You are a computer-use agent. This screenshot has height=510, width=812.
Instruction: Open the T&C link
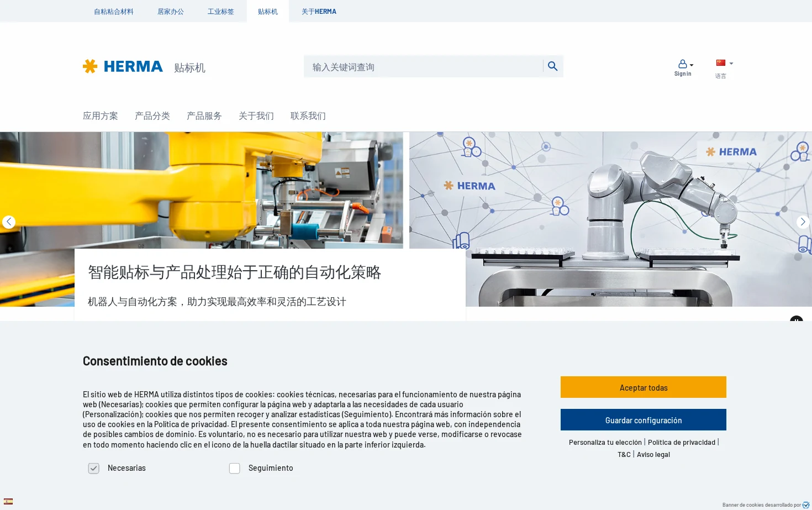[624, 455]
